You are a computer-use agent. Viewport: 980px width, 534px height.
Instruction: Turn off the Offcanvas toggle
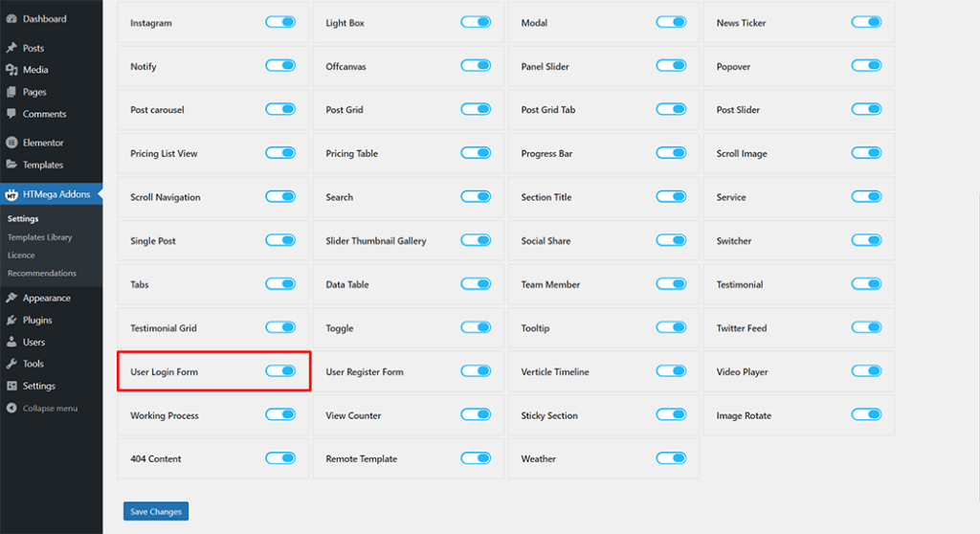tap(476, 65)
